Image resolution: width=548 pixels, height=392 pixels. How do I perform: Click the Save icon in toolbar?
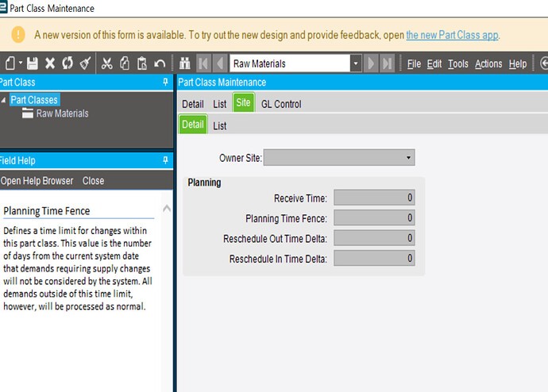pos(33,63)
